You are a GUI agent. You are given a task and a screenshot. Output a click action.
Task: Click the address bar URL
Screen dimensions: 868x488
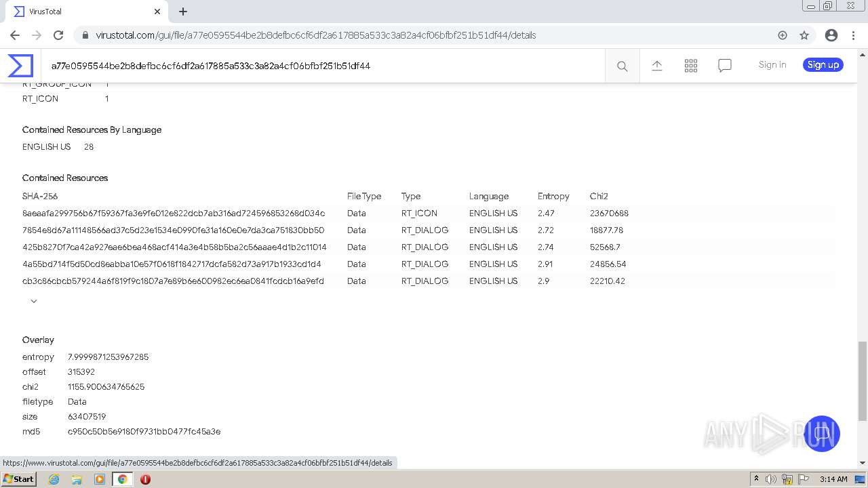point(315,35)
